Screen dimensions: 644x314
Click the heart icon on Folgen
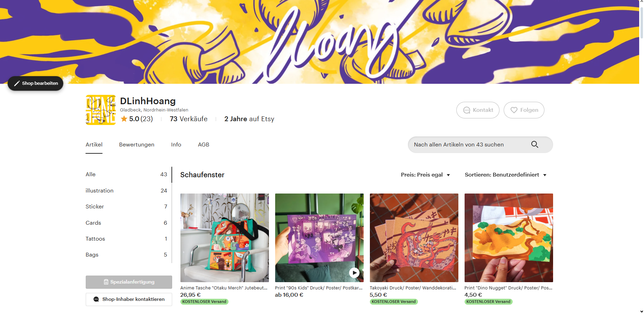tap(514, 110)
